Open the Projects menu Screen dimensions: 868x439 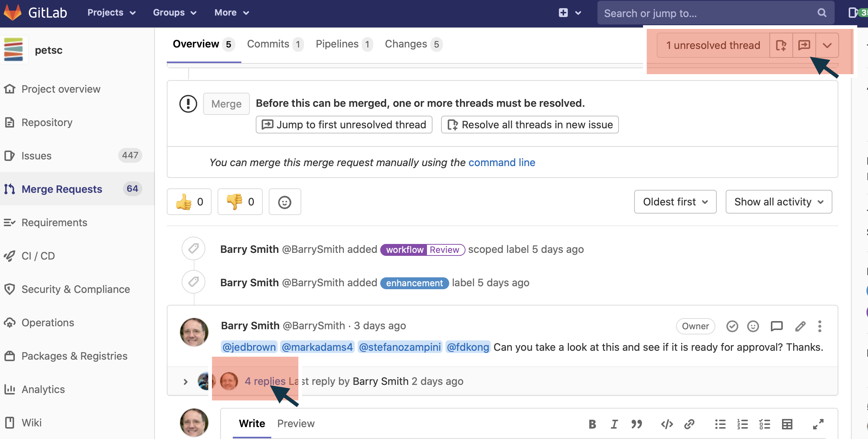click(x=112, y=13)
